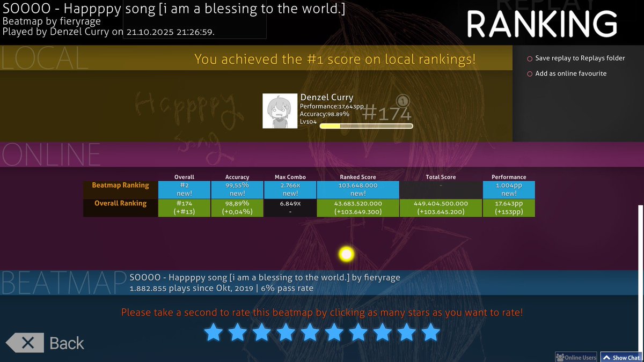Rate the beatmap ten stars

click(x=431, y=333)
